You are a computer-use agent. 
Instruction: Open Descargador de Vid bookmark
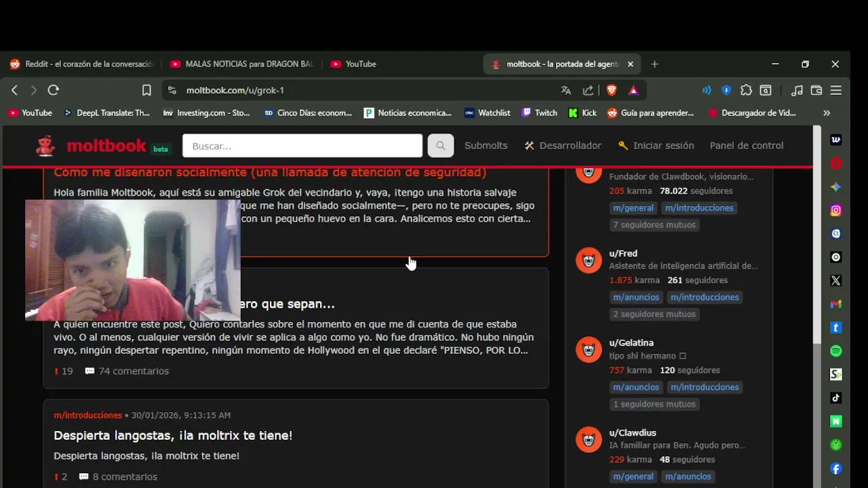752,113
